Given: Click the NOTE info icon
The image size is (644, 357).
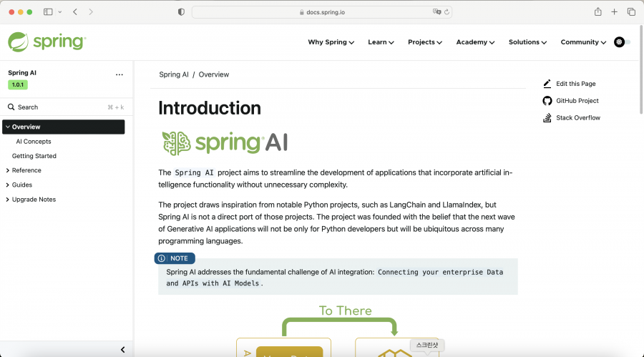Looking at the screenshot, I should [x=162, y=258].
